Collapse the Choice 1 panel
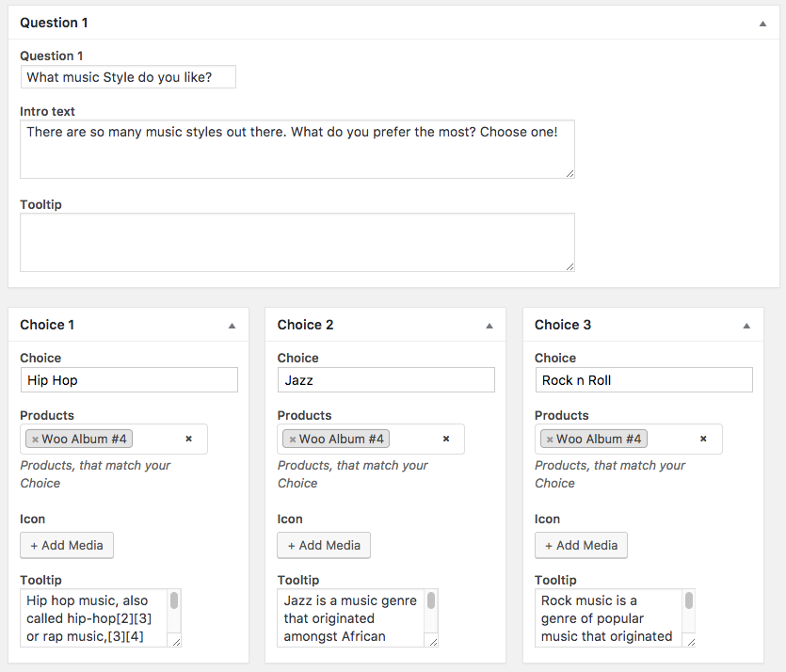The image size is (786, 672). coord(232,326)
